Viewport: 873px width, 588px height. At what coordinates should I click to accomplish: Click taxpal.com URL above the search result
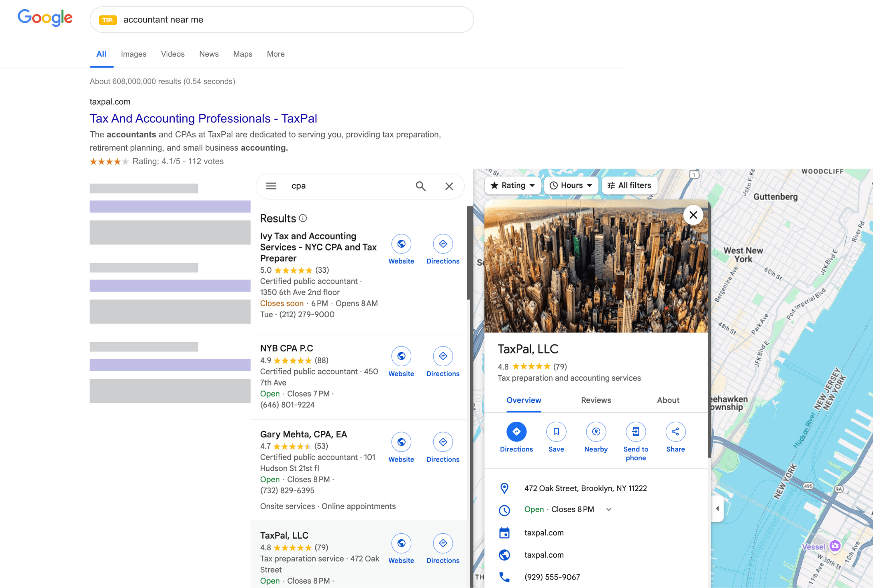click(110, 102)
